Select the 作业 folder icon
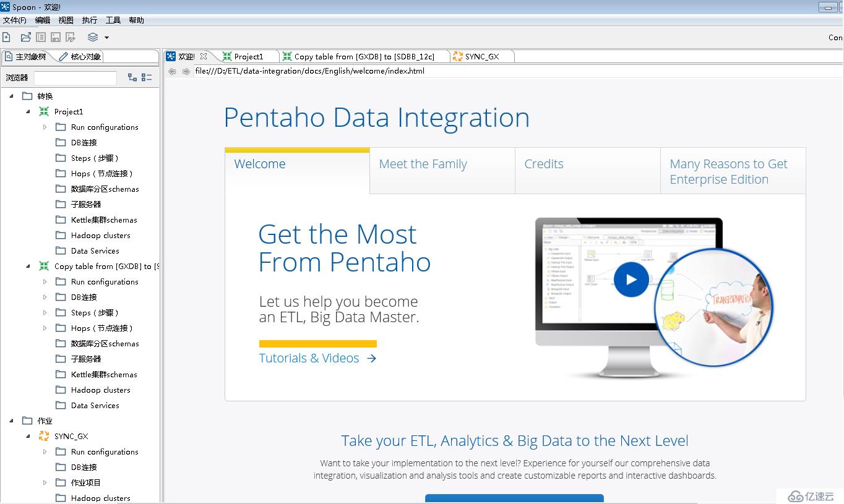This screenshot has height=504, width=844. pyautogui.click(x=27, y=421)
